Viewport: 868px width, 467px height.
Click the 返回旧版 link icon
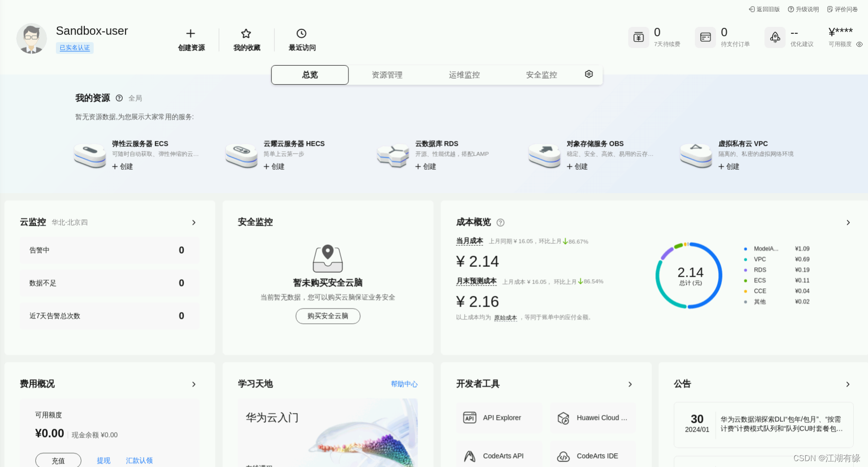(x=751, y=9)
